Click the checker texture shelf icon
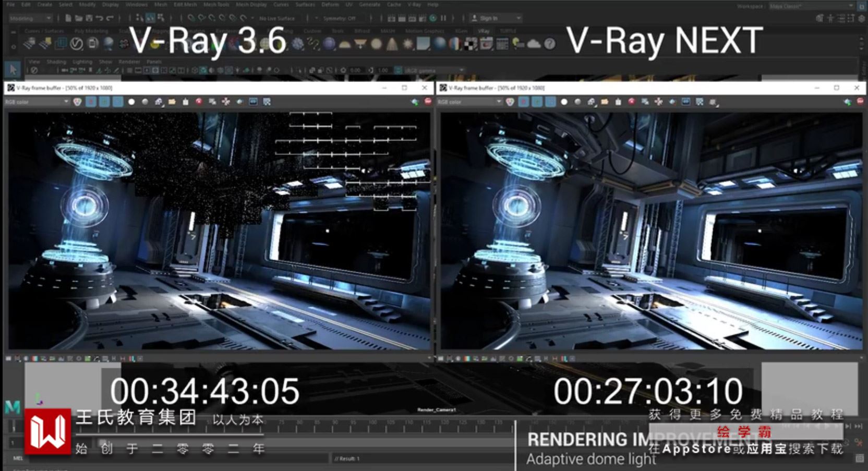Screen dimensions: 868x471 click(x=470, y=44)
